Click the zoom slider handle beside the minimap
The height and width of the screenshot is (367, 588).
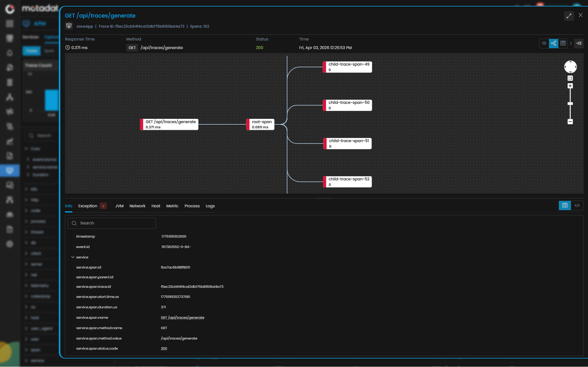point(570,103)
